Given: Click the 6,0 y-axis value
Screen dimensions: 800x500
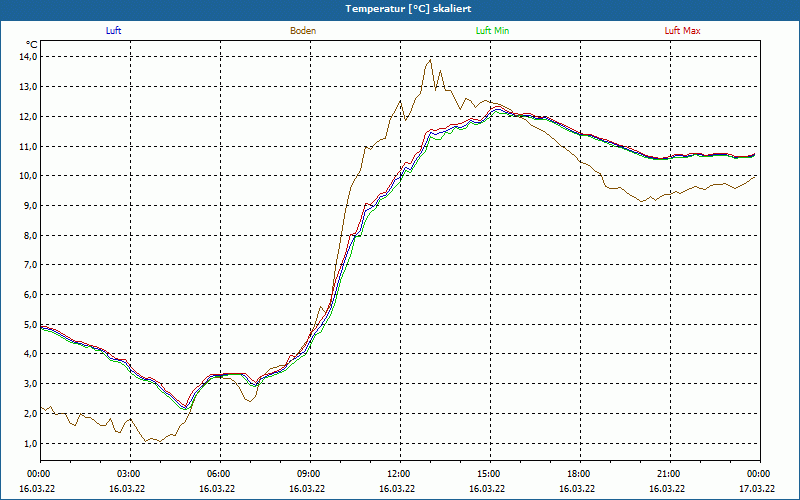Looking at the screenshot, I should point(30,295).
